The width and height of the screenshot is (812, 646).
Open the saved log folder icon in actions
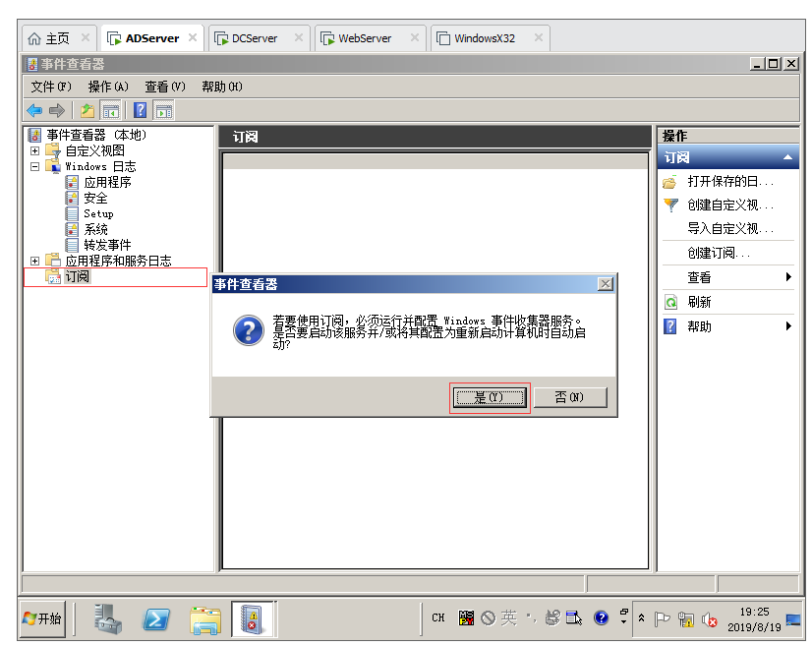click(x=670, y=182)
